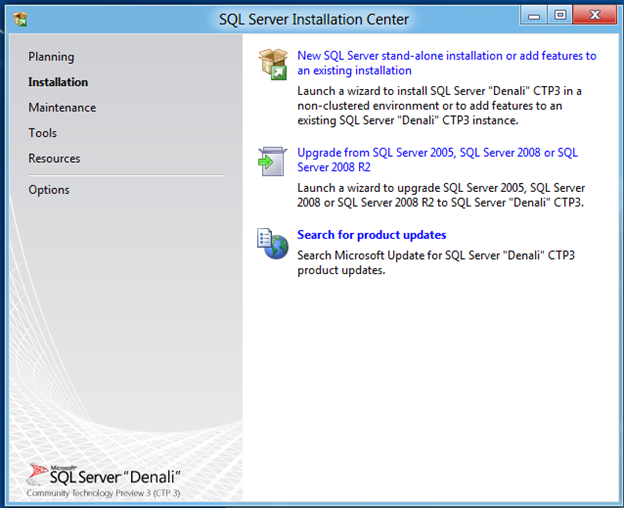
Task: Open the Planning section
Action: coord(51,57)
